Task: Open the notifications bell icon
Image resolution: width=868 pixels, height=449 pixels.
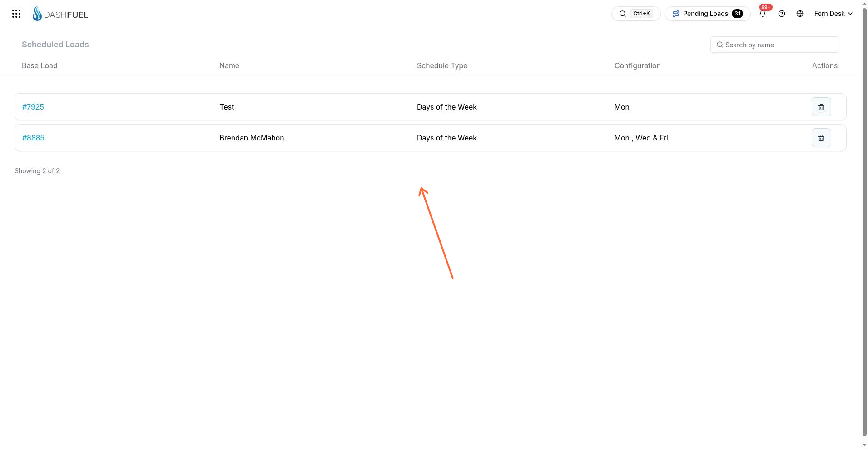Action: click(763, 14)
